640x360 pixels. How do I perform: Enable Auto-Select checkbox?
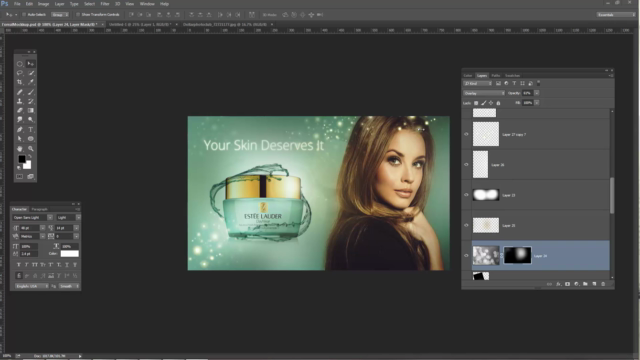(24, 15)
